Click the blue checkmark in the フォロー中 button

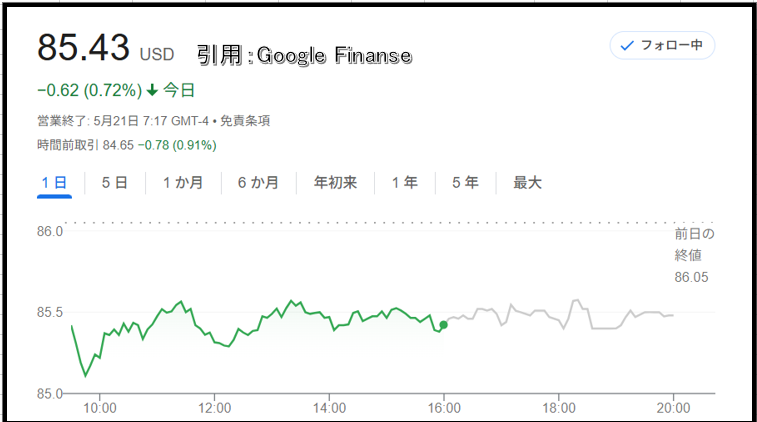pyautogui.click(x=627, y=46)
